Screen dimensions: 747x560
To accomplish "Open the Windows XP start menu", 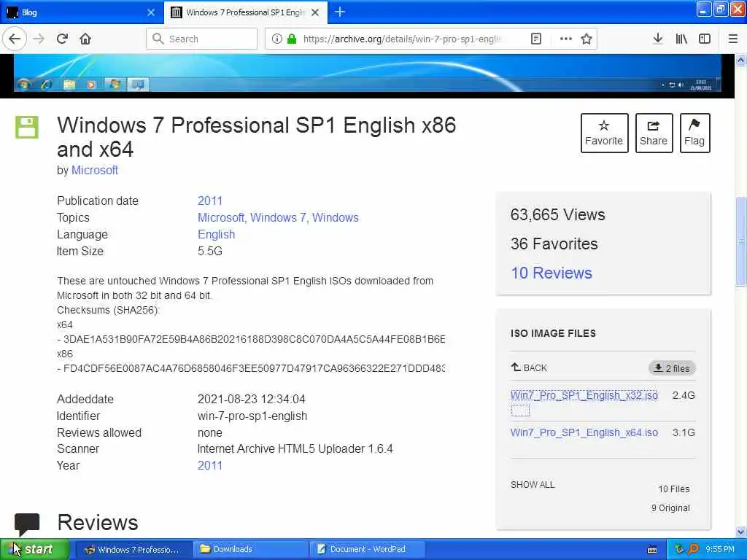I will point(34,550).
